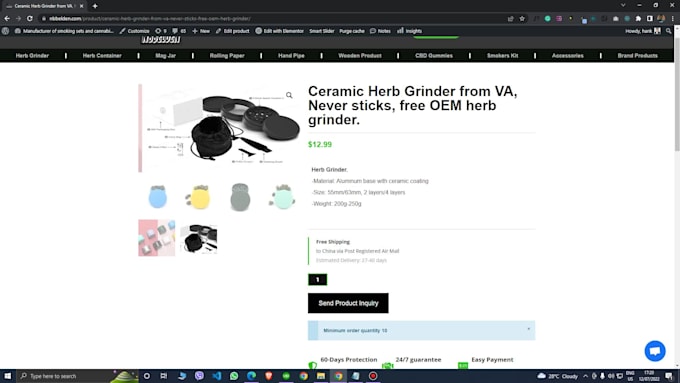
Task: Open the updates count (9) in admin bar
Action: tap(161, 31)
